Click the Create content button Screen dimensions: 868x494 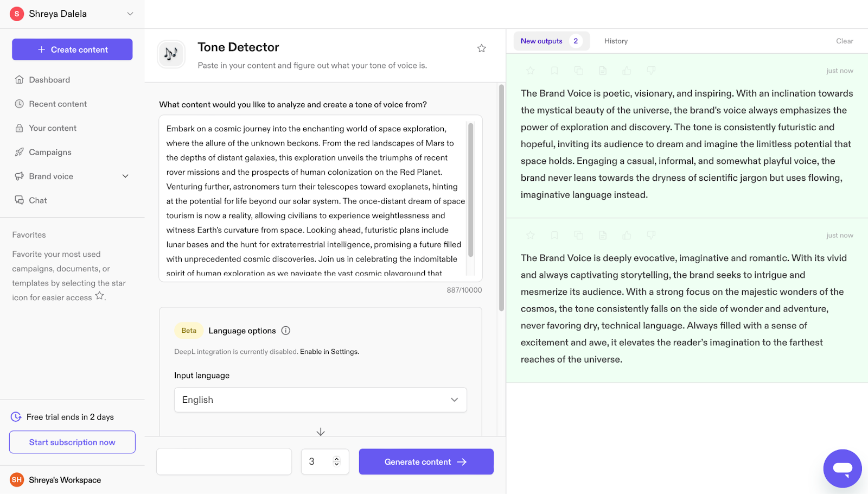point(72,49)
